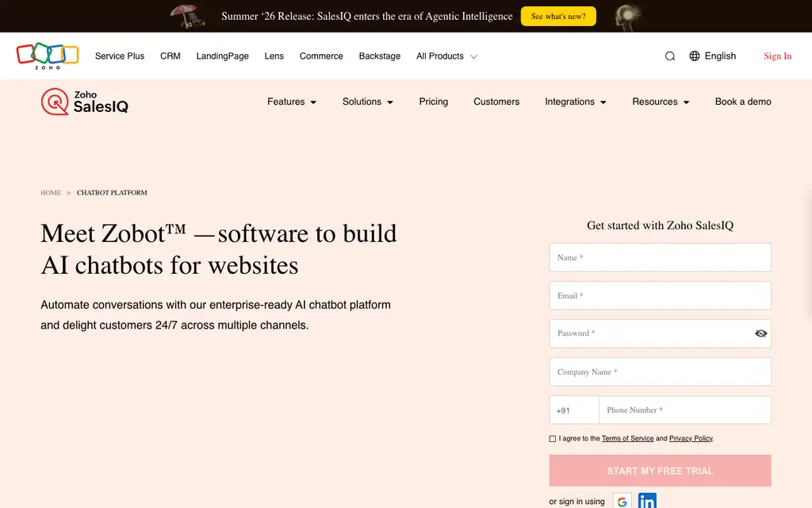This screenshot has height=508, width=812.
Task: Go to the Pricing page
Action: pyautogui.click(x=434, y=102)
